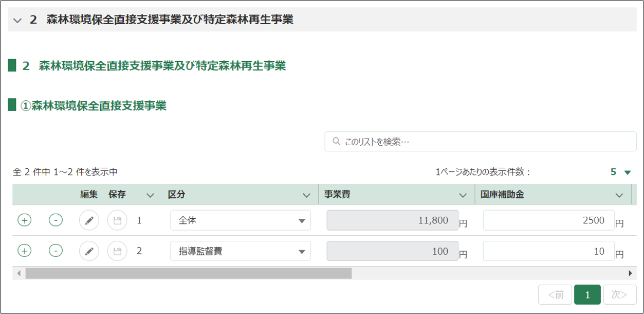
Task: Click the このリストを検索 search field
Action: pyautogui.click(x=481, y=142)
